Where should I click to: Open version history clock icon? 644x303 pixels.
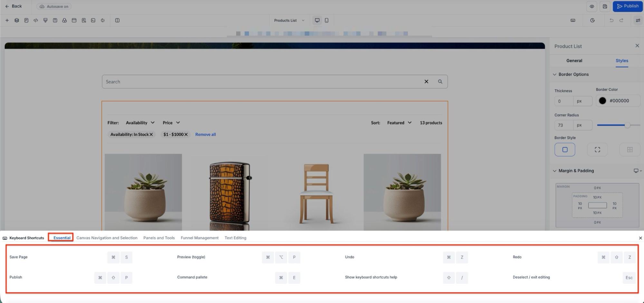click(592, 20)
